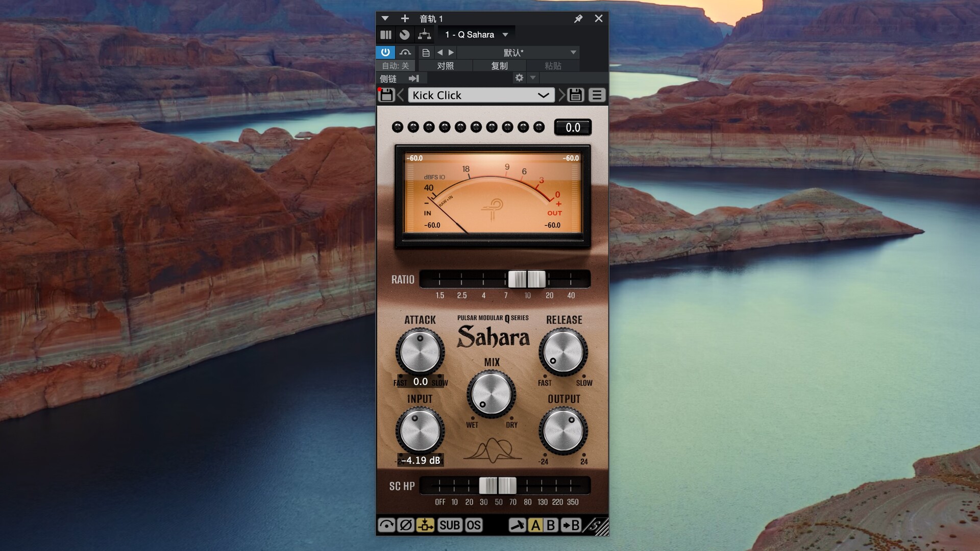The height and width of the screenshot is (551, 980).
Task: Open the Kick Click preset dropdown
Action: pyautogui.click(x=481, y=95)
